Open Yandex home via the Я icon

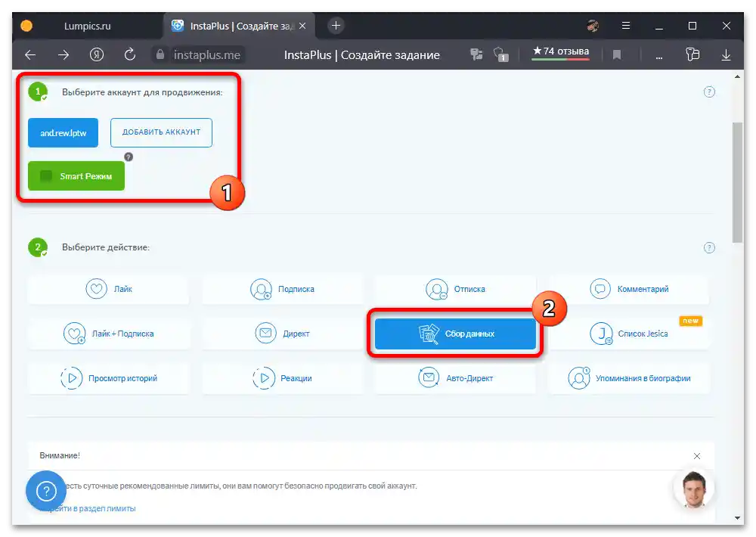click(97, 55)
